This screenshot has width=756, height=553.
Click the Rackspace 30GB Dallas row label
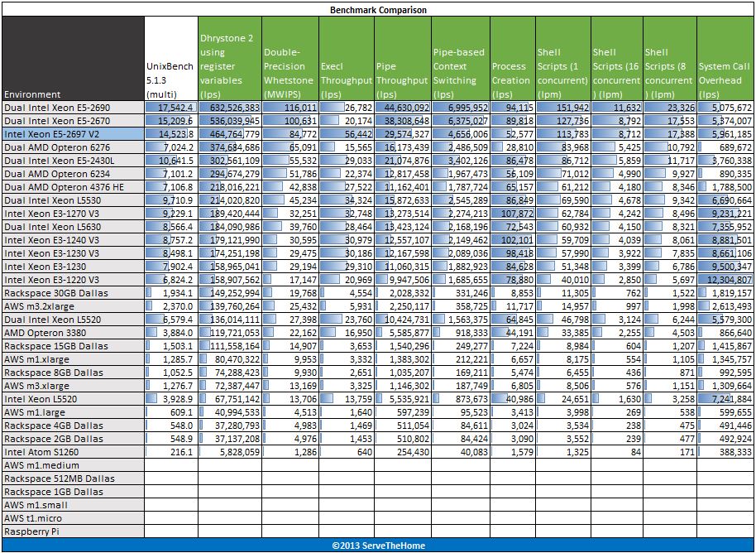coord(74,292)
